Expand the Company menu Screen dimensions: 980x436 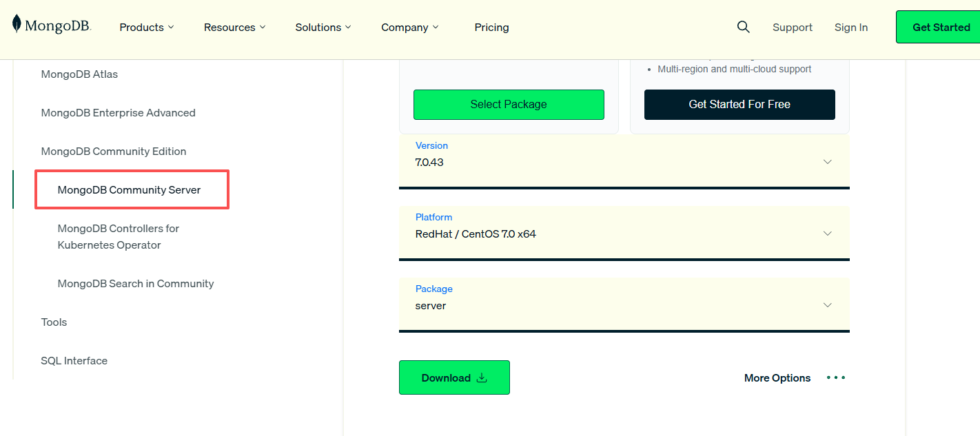click(409, 28)
